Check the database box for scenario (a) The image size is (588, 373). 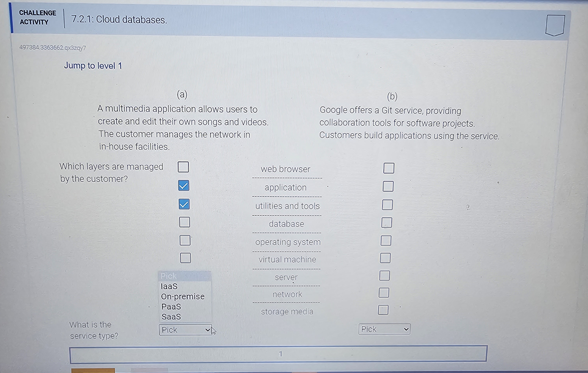pos(184,222)
